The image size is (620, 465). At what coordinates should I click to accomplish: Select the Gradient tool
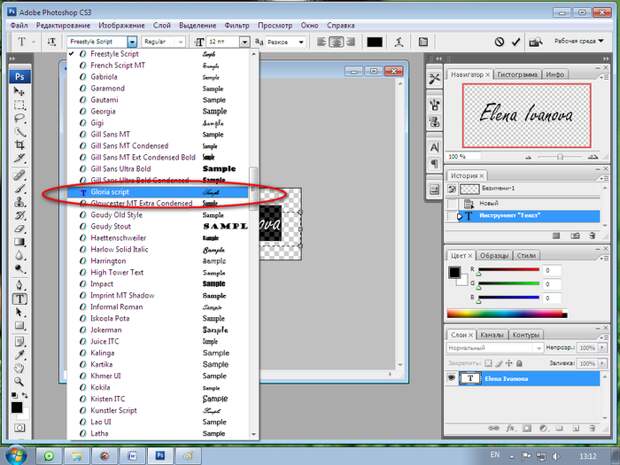pyautogui.click(x=19, y=242)
